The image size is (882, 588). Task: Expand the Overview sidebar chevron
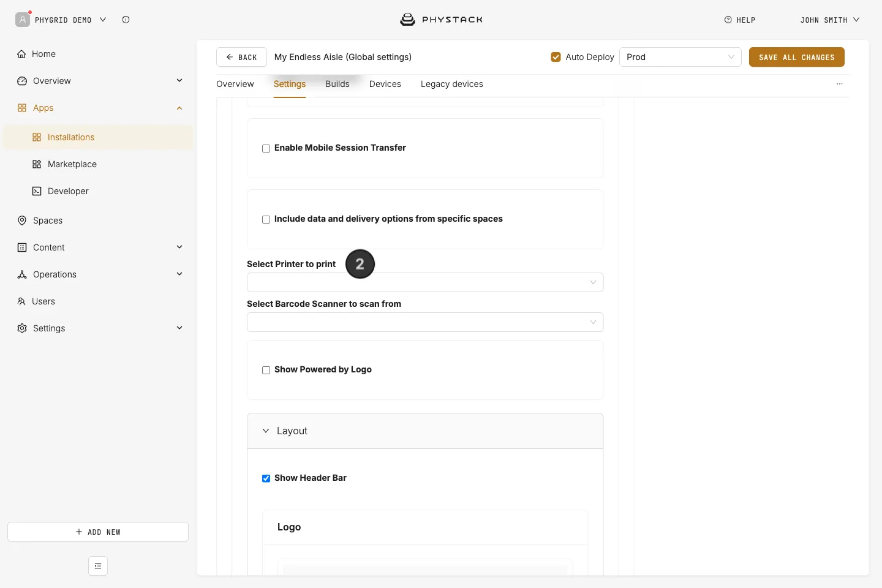click(179, 80)
